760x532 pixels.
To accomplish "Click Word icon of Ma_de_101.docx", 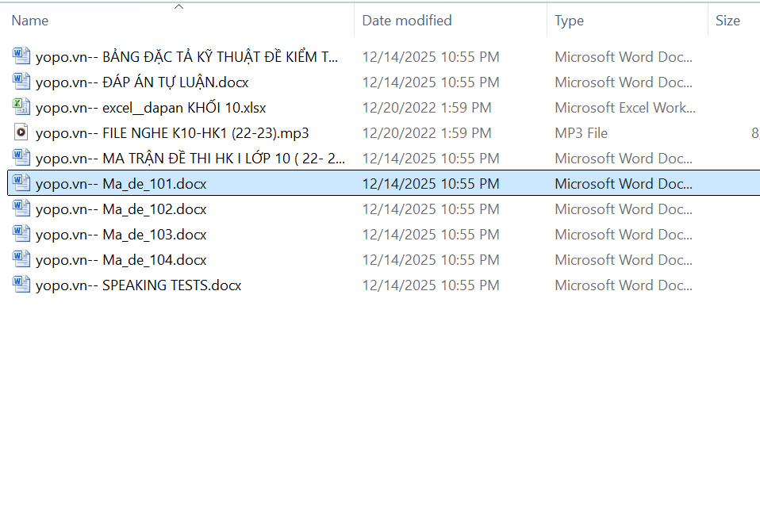I will [x=21, y=183].
